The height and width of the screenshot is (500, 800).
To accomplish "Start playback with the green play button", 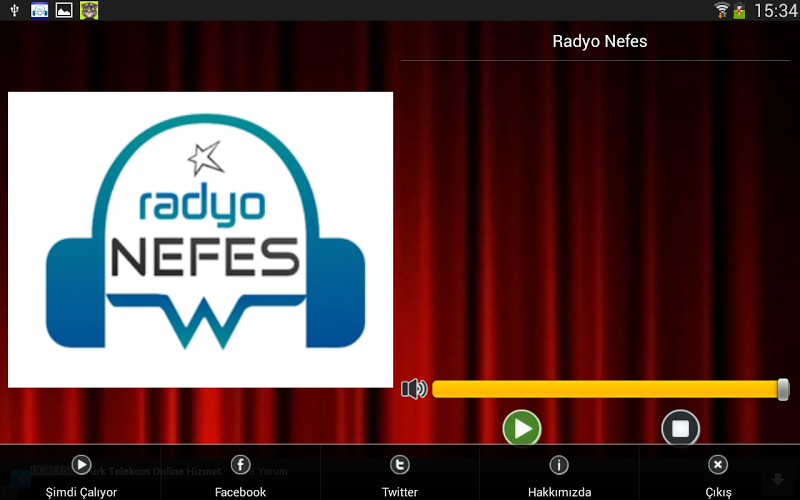I will coord(521,429).
